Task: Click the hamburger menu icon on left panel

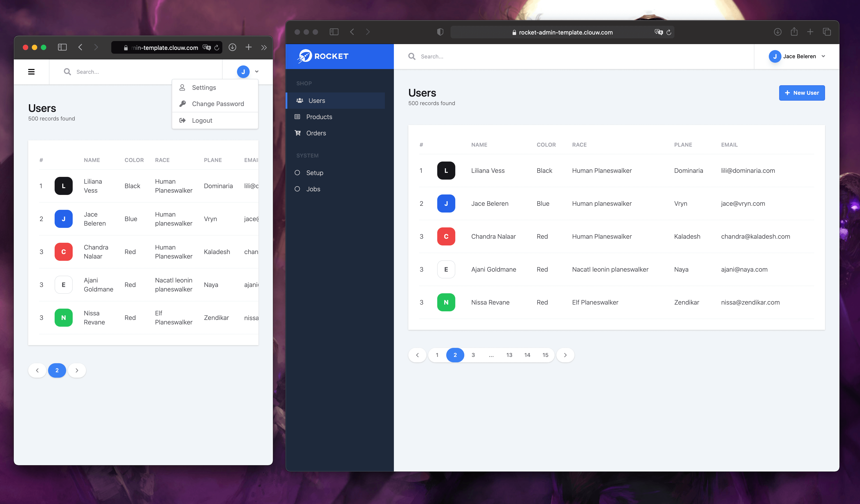Action: [x=31, y=71]
